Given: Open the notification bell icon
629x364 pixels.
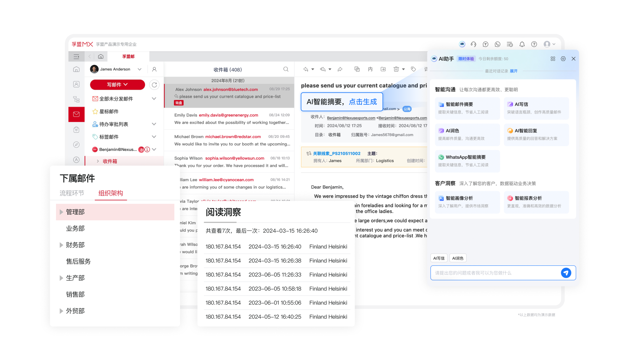Looking at the screenshot, I should point(522,44).
